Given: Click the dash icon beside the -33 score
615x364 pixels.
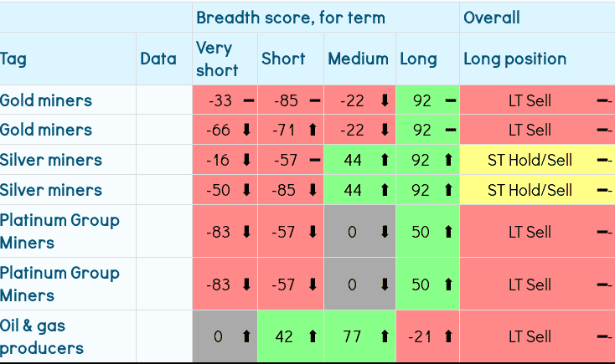Looking at the screenshot, I should point(248,100).
